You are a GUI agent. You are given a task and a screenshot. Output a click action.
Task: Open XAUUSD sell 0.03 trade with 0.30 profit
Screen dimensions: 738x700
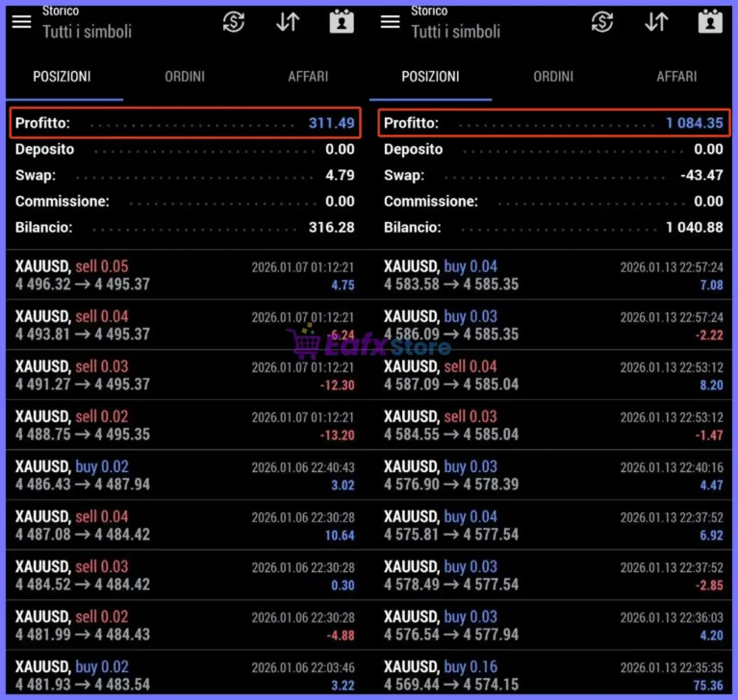(x=185, y=575)
